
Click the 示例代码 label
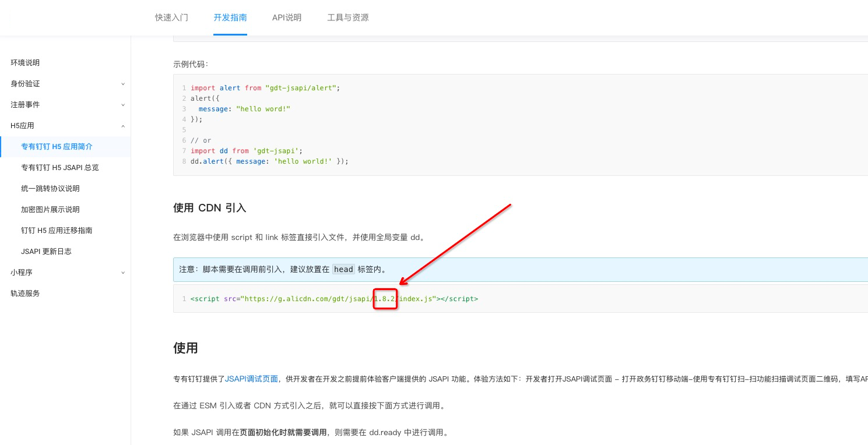click(x=191, y=64)
